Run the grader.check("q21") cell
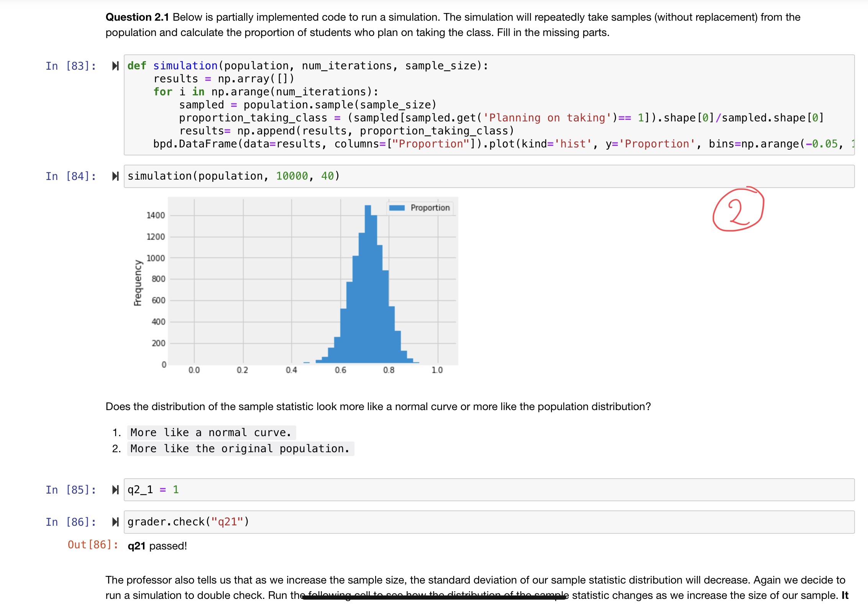 click(x=115, y=522)
